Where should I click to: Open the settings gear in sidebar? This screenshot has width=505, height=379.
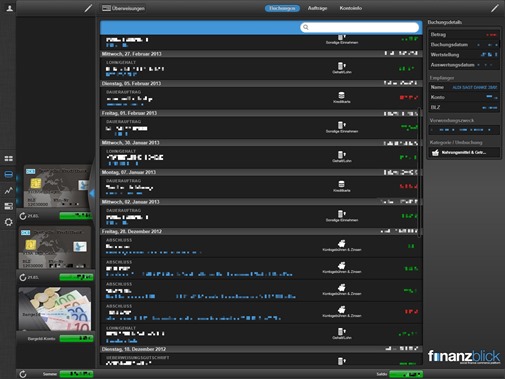[8, 222]
